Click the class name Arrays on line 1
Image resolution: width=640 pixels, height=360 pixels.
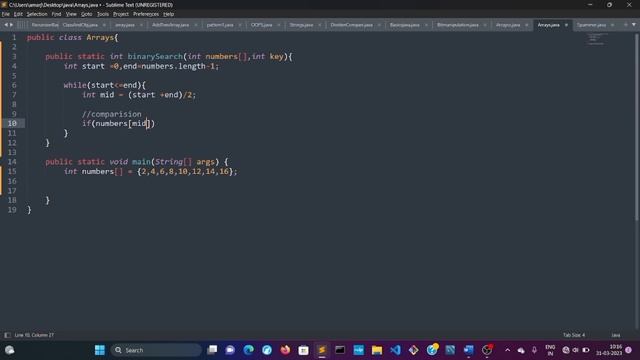tap(100, 37)
